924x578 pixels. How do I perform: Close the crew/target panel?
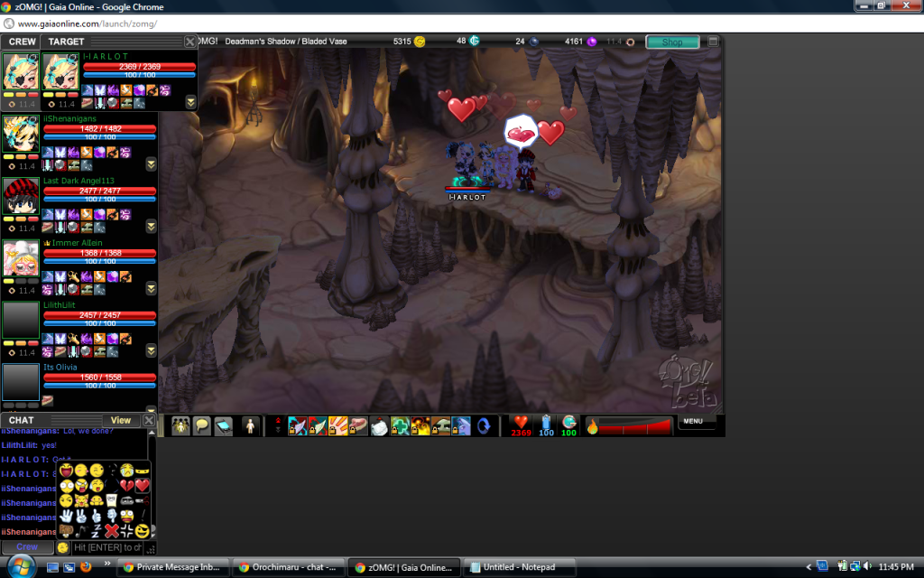(189, 42)
